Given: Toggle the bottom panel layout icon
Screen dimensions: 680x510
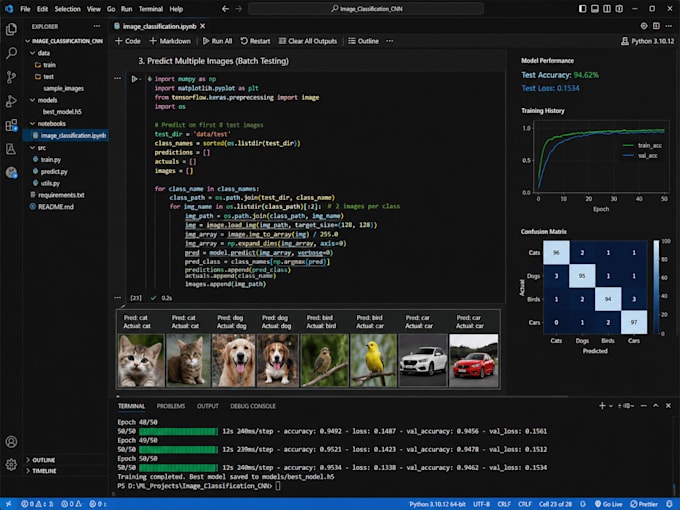Looking at the screenshot, I should pyautogui.click(x=595, y=9).
